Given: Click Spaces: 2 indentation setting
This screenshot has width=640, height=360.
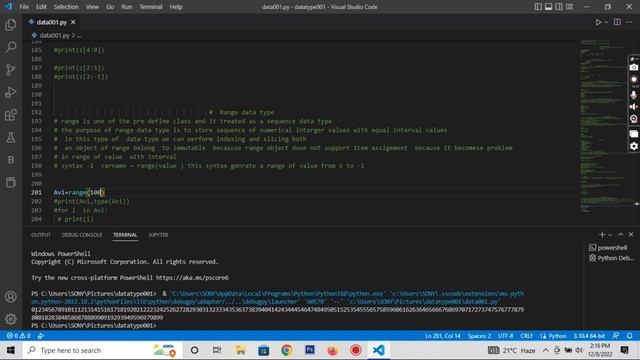Looking at the screenshot, I should (x=479, y=336).
